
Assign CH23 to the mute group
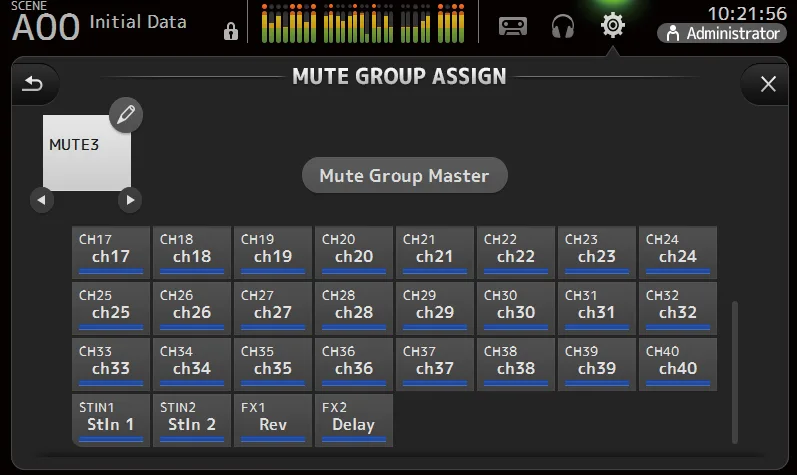point(597,252)
